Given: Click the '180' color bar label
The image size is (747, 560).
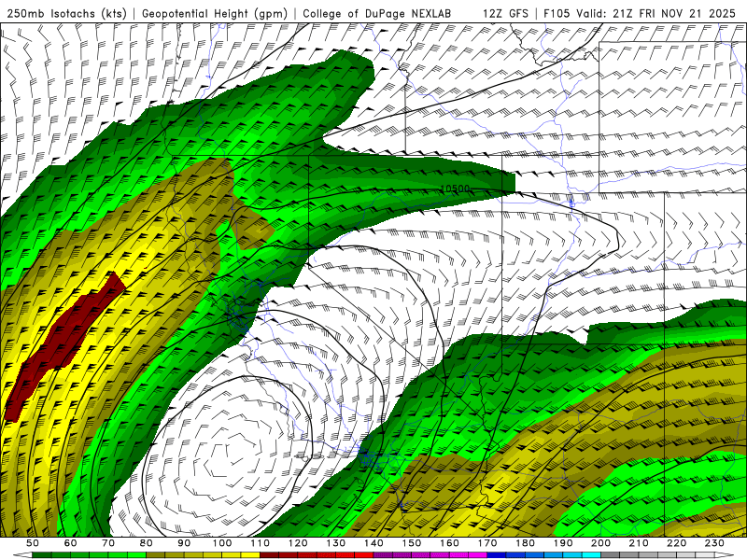Looking at the screenshot, I should click(525, 543).
